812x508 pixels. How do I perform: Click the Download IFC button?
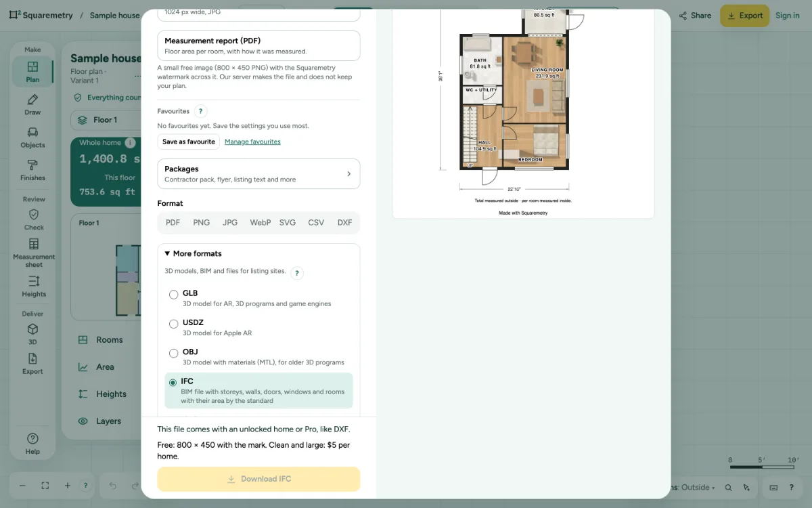click(258, 479)
